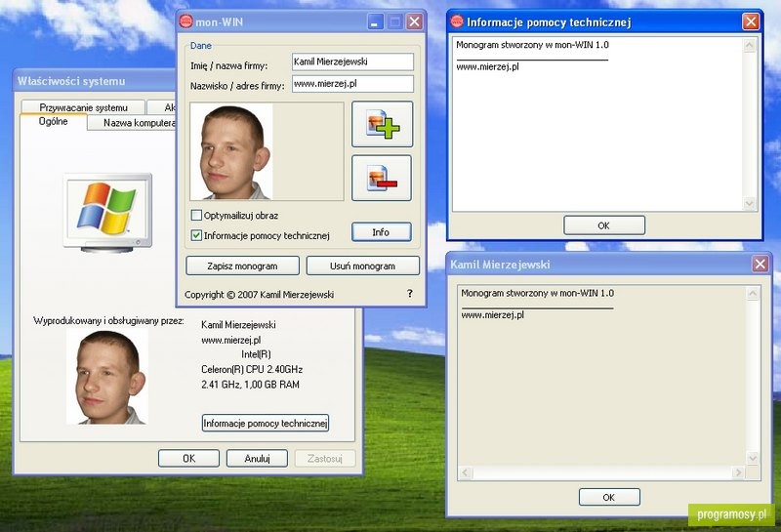Viewport: 781px width, 532px height.
Task: Click 'Celeron(R) CPU 2.40GHz' text in system properties
Action: 252,369
